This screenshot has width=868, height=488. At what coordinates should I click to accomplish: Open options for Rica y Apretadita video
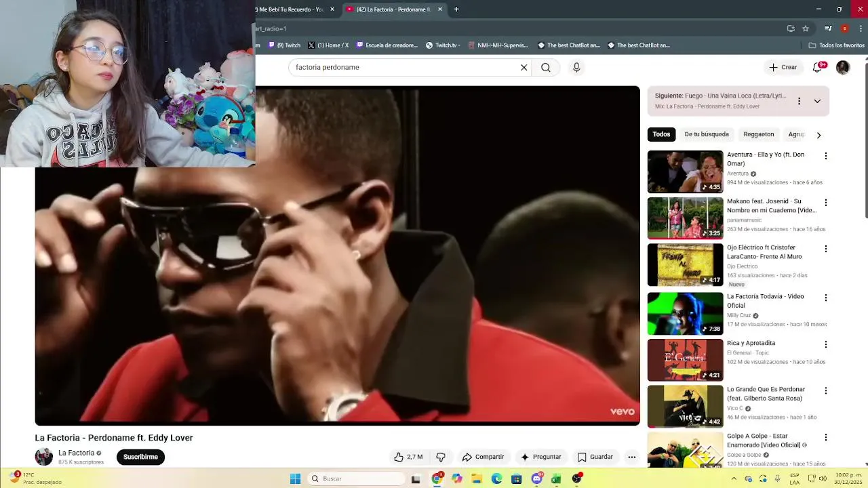[825, 344]
